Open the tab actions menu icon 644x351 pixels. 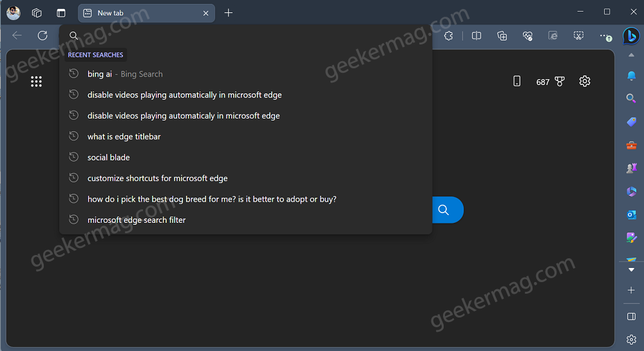[x=61, y=13]
